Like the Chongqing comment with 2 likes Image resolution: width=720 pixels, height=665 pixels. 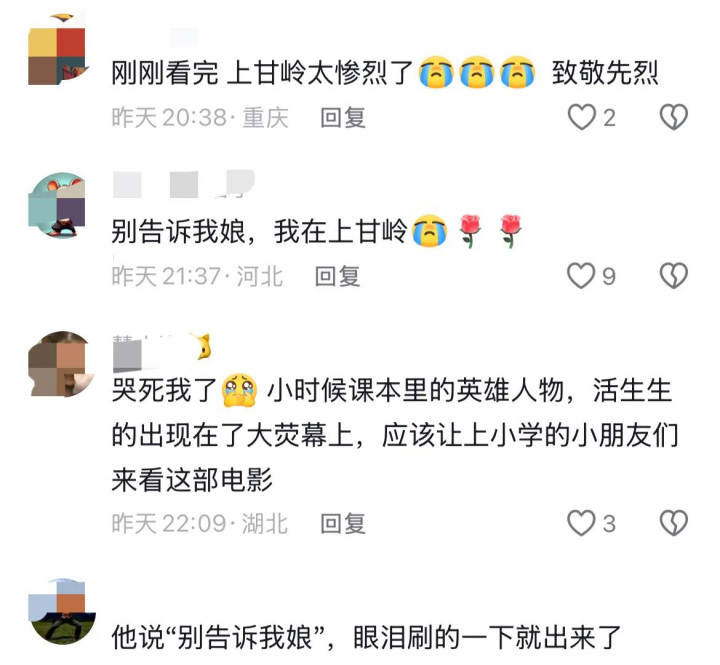click(582, 117)
